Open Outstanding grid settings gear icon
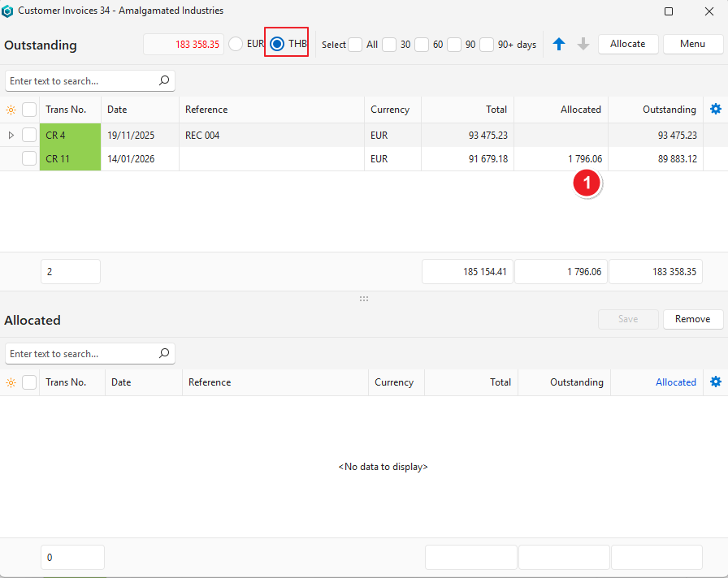The image size is (728, 578). pos(715,110)
